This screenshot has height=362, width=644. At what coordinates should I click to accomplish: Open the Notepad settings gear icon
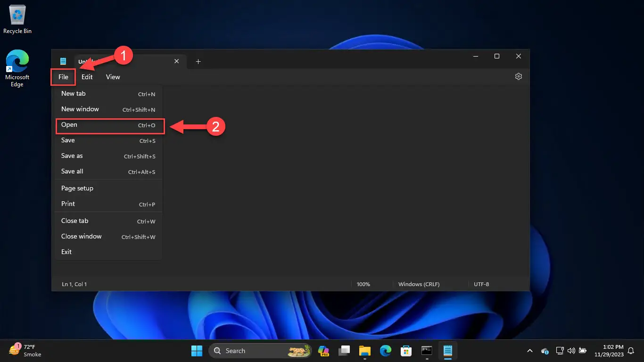[519, 76]
